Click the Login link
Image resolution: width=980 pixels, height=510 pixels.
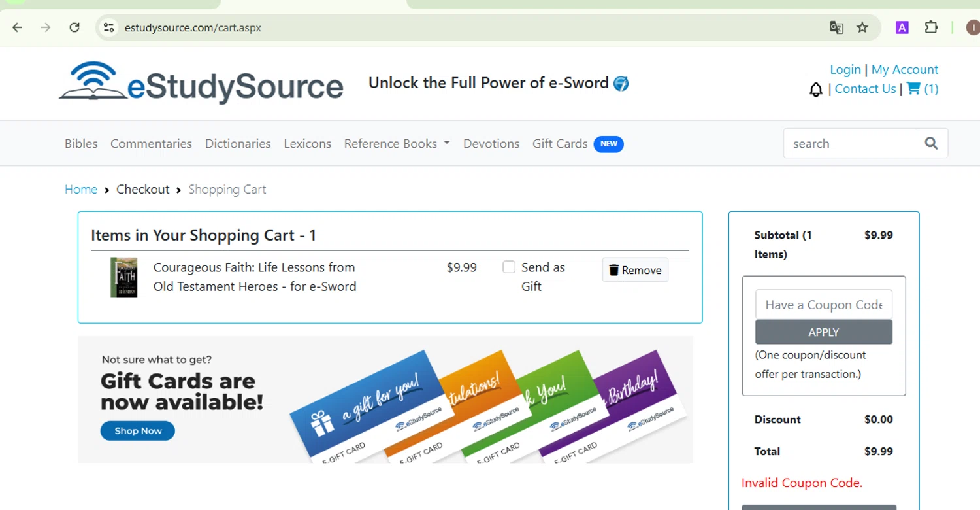point(845,69)
